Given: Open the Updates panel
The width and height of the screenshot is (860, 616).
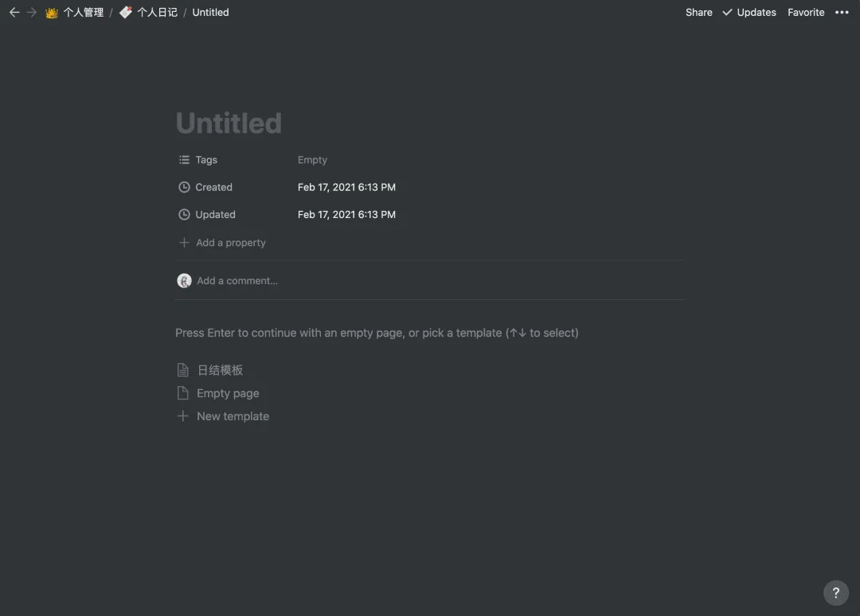Looking at the screenshot, I should tap(749, 13).
